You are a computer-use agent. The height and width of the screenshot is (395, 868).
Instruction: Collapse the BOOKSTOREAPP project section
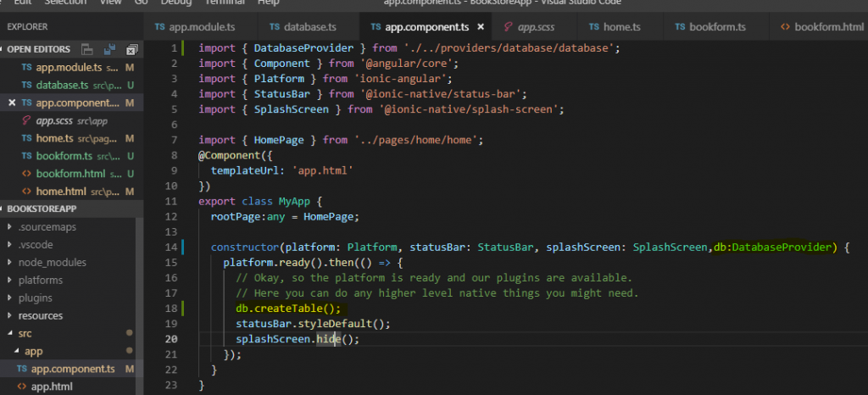pyautogui.click(x=42, y=209)
